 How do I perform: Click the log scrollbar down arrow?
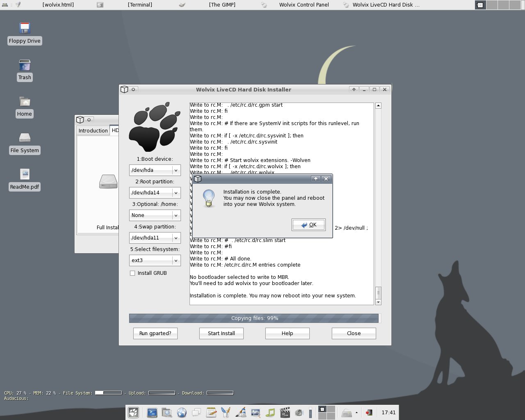[x=378, y=302]
